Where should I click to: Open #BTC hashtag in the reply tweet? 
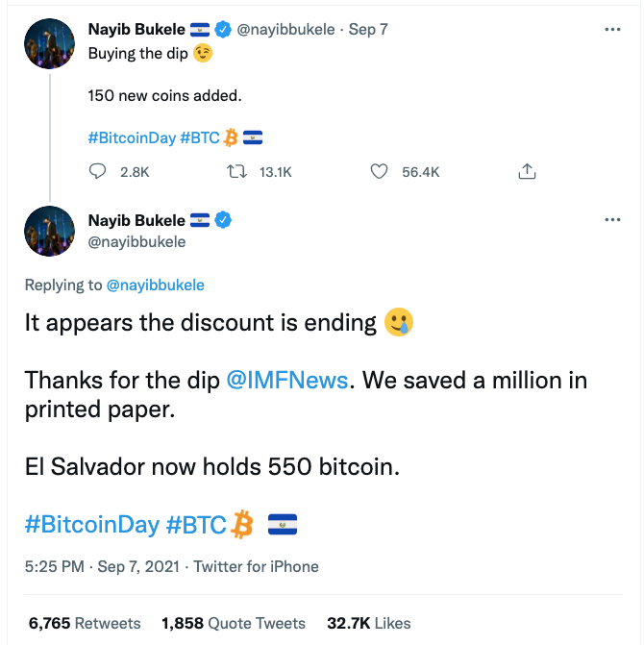196,525
